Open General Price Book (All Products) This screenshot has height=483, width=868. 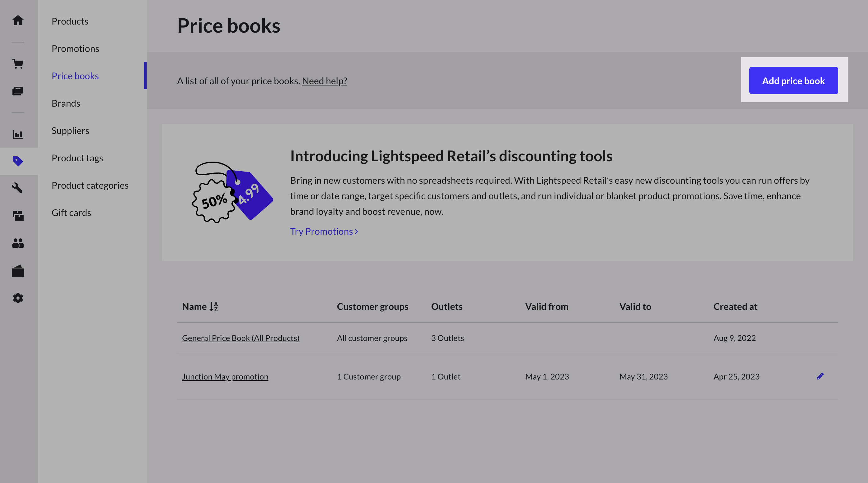pos(240,338)
